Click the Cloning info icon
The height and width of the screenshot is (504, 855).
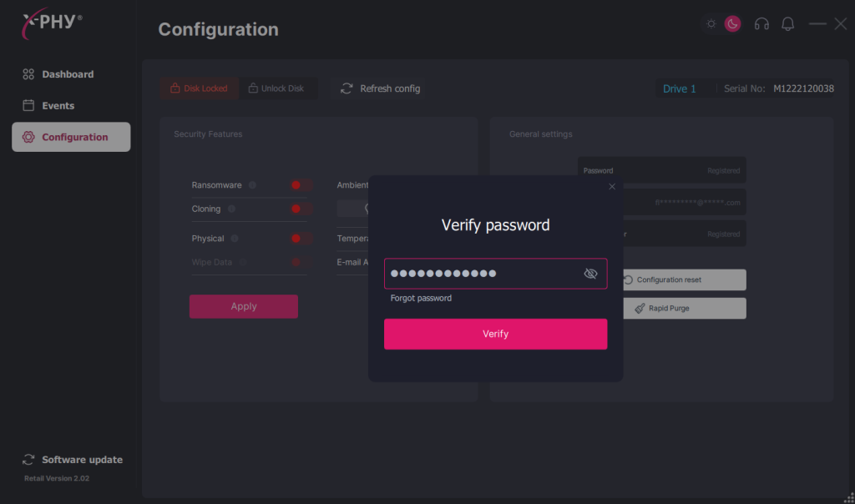[231, 209]
